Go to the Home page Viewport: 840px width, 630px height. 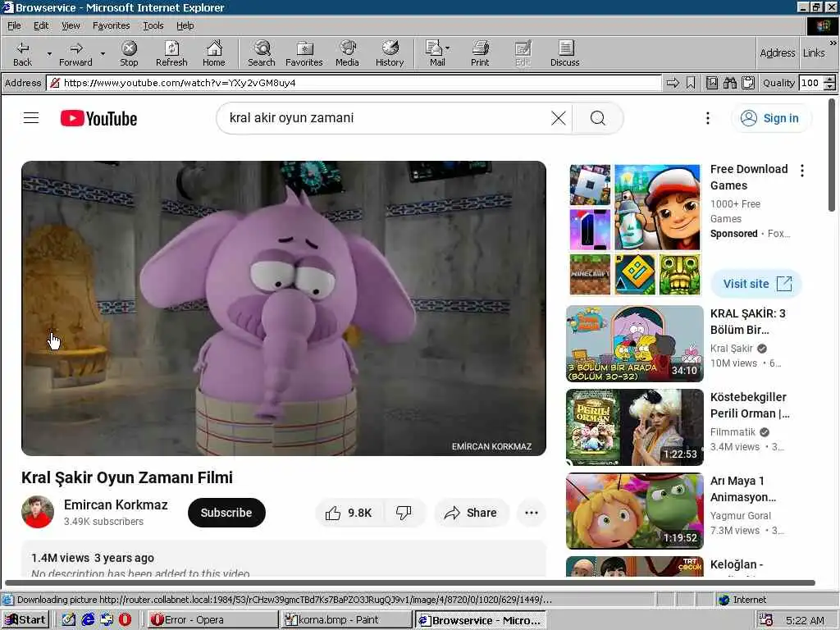[x=214, y=53]
